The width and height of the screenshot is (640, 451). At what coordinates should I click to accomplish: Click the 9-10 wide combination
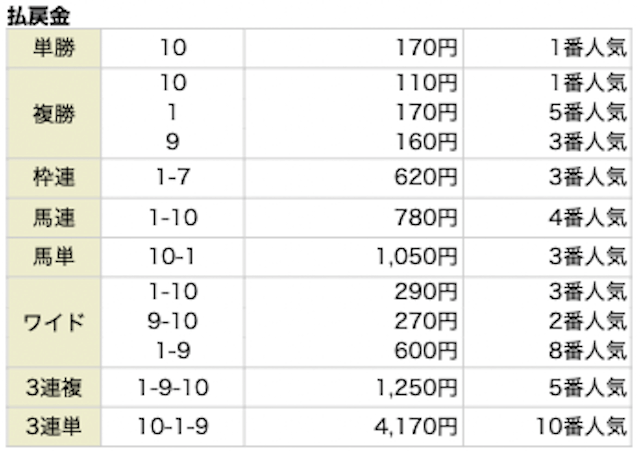[x=173, y=322]
